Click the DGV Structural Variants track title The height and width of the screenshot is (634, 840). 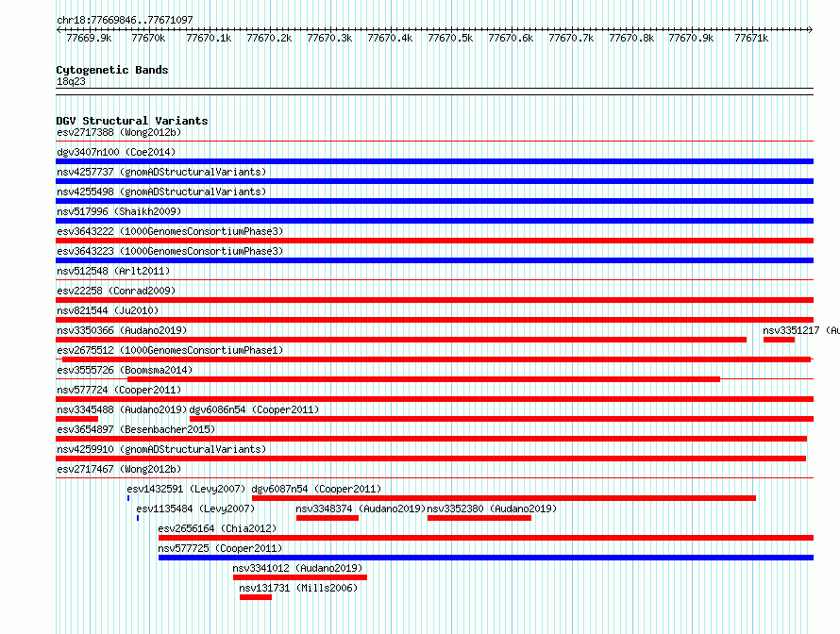click(x=132, y=121)
